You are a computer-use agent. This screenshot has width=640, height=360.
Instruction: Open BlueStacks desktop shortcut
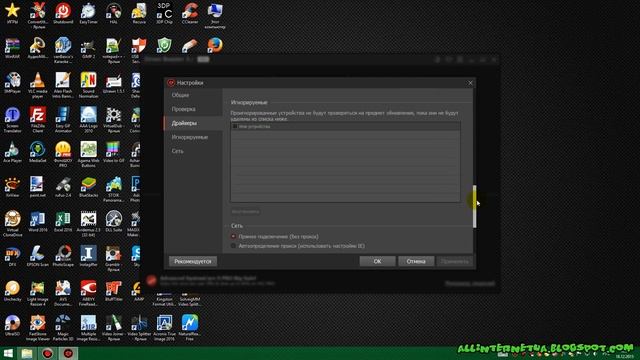pyautogui.click(x=88, y=187)
